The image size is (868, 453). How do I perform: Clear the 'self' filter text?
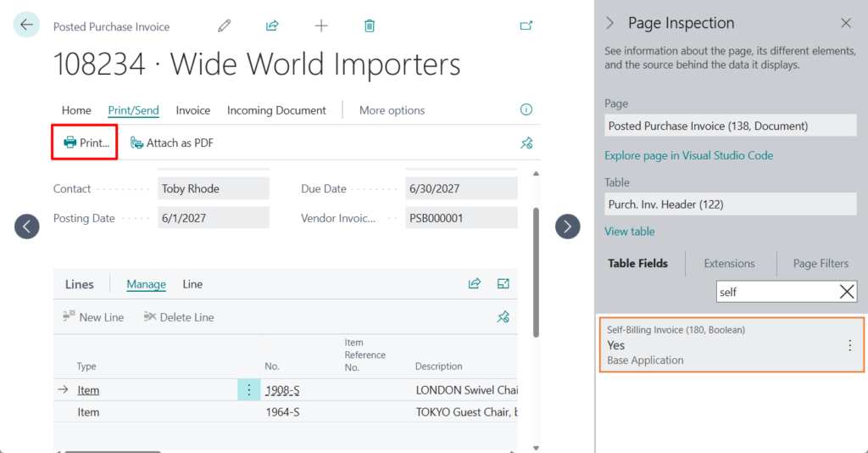846,292
